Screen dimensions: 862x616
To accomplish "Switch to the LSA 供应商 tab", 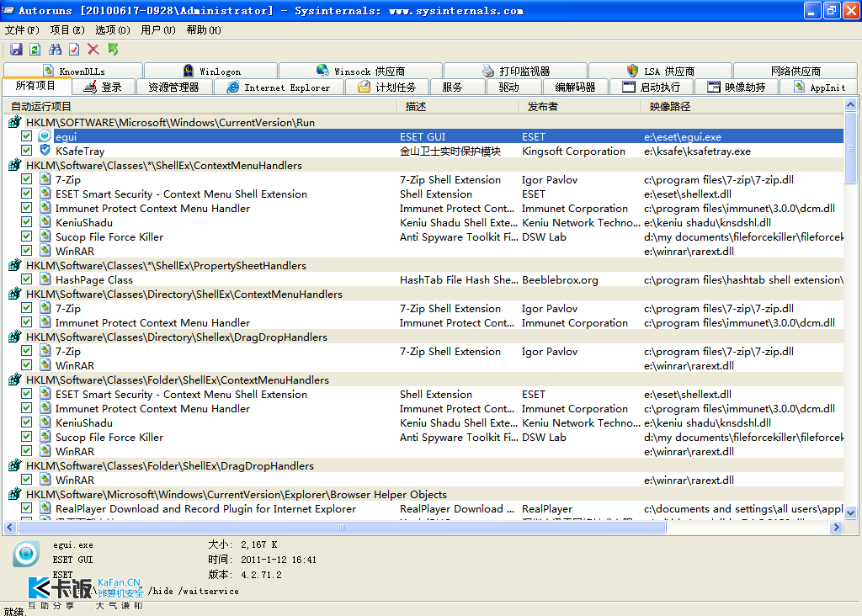I will click(660, 71).
